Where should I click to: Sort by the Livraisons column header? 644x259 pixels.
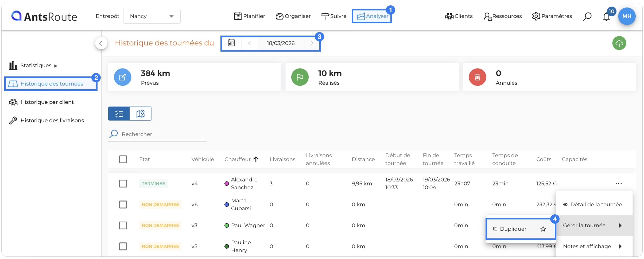pos(282,159)
